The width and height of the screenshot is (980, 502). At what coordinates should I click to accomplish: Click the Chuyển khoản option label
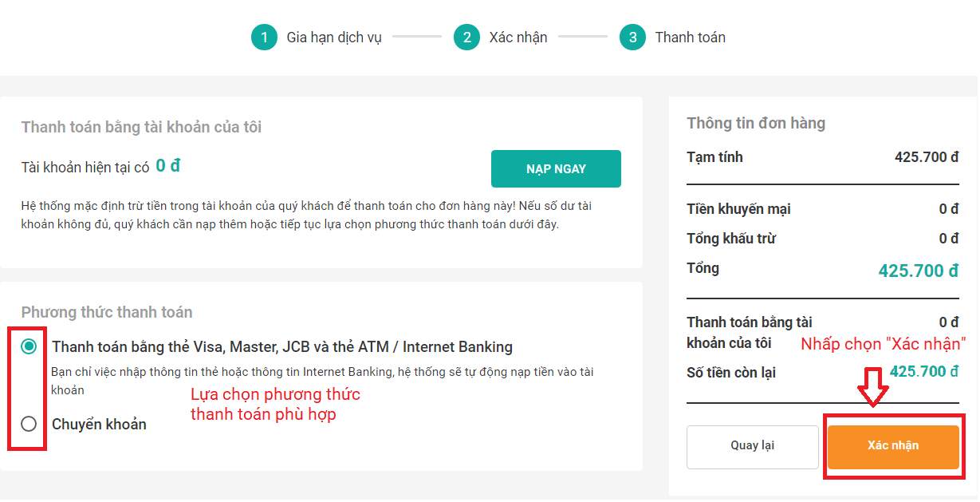(x=100, y=424)
